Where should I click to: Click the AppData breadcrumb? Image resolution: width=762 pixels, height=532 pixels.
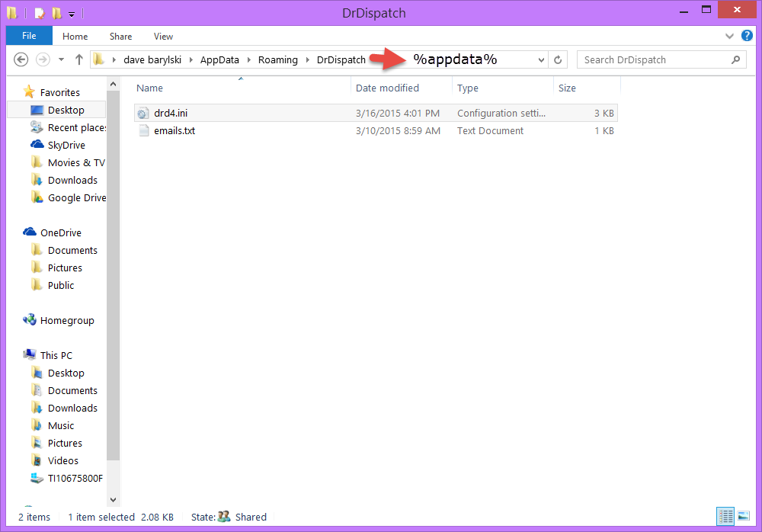tap(219, 59)
